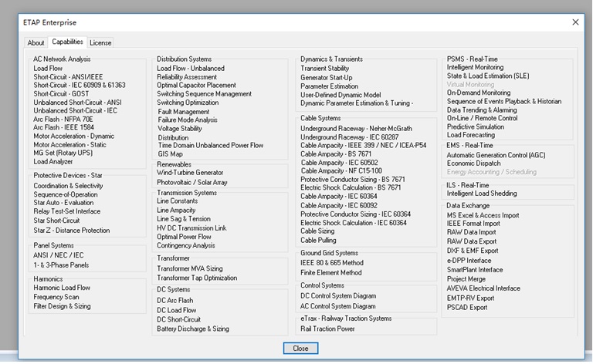
Task: Open the License tab
Action: (x=100, y=42)
